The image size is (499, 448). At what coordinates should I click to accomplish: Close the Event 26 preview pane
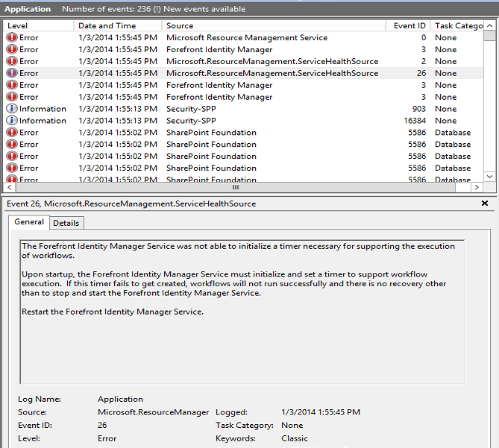484,204
